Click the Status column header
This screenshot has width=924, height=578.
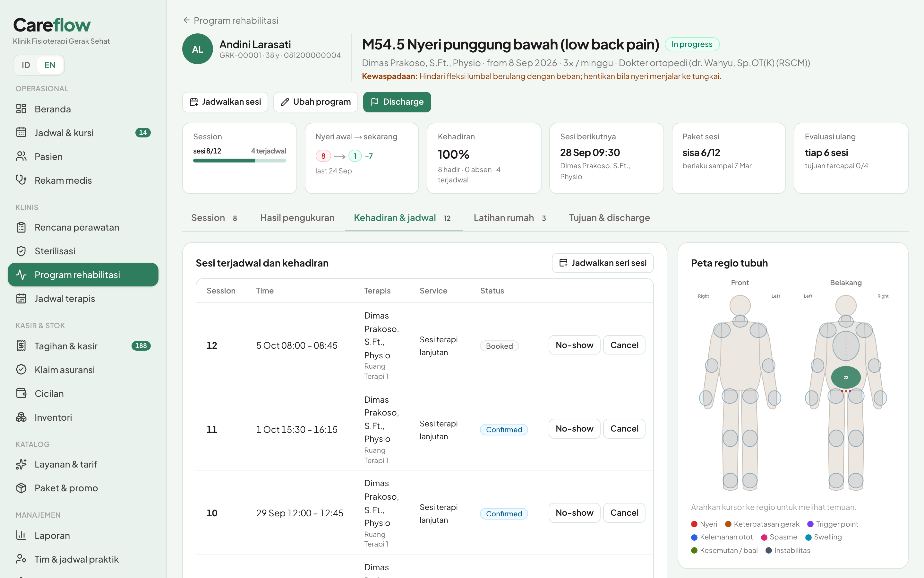492,291
